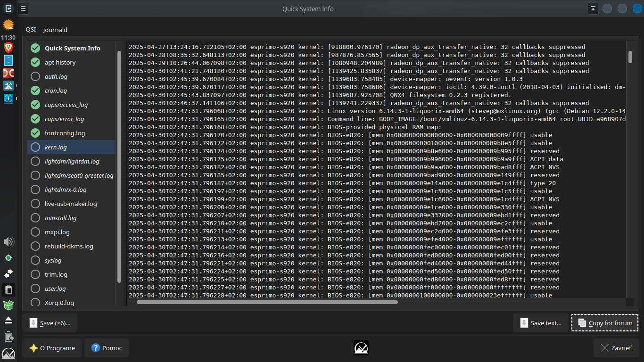The width and height of the screenshot is (644, 362).
Task: Open the power manager plug icon
Action: 8,337
